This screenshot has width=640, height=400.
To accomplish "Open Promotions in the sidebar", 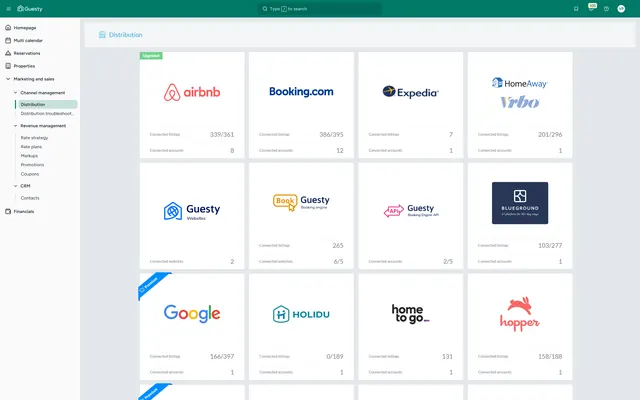I will click(32, 164).
